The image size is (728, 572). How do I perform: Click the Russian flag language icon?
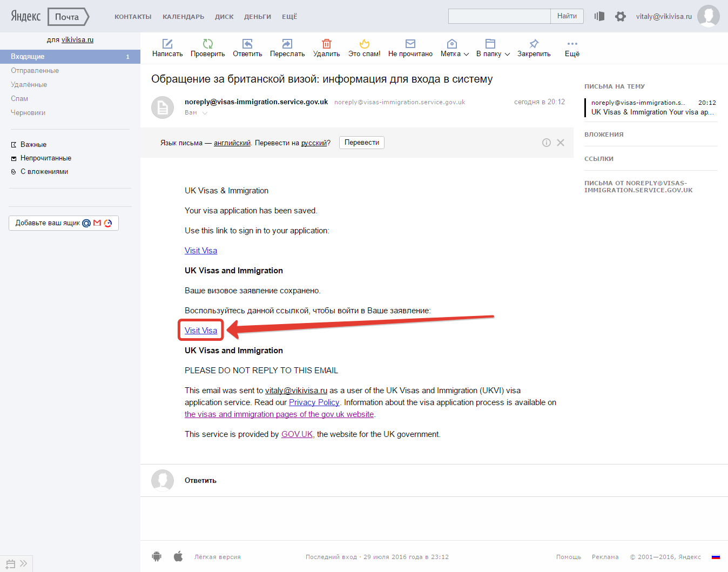click(x=716, y=557)
